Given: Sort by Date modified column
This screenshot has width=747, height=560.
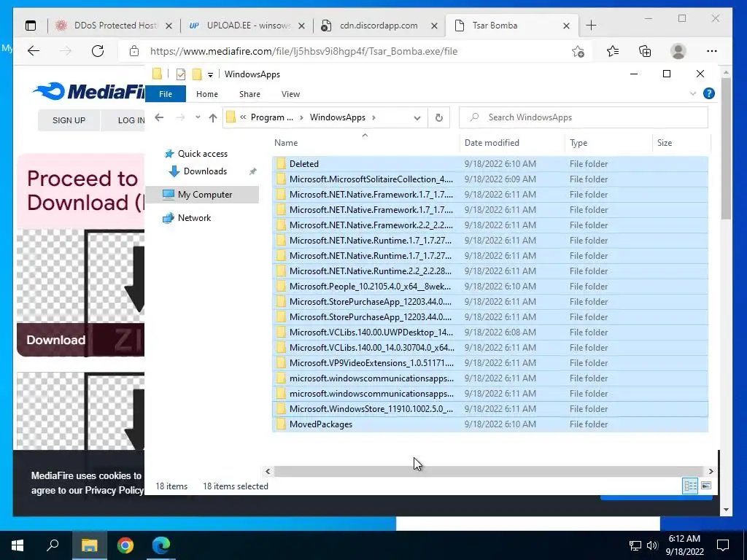Looking at the screenshot, I should pyautogui.click(x=513, y=143).
